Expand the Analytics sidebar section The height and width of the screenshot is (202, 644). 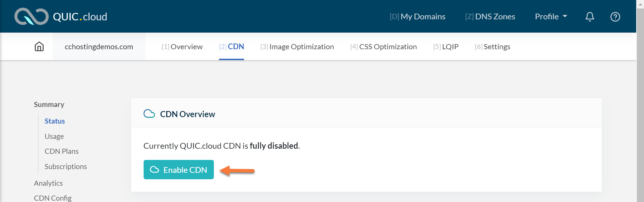[x=48, y=183]
